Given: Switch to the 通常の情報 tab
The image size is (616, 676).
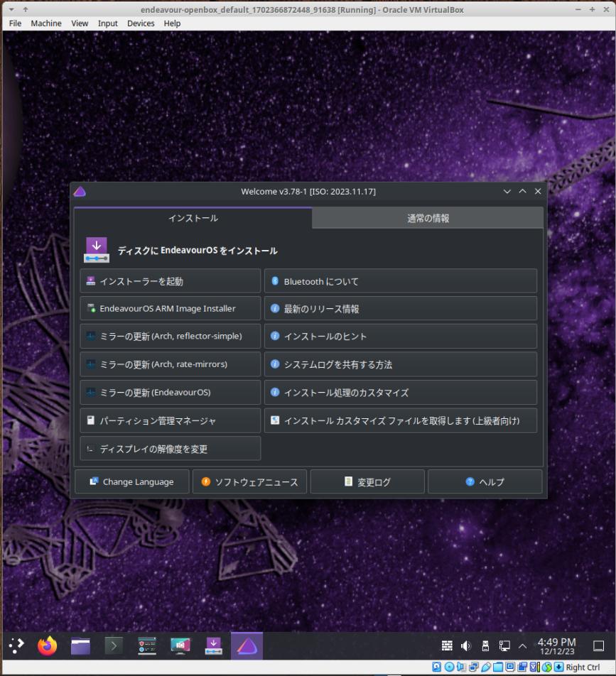Looking at the screenshot, I should (428, 218).
